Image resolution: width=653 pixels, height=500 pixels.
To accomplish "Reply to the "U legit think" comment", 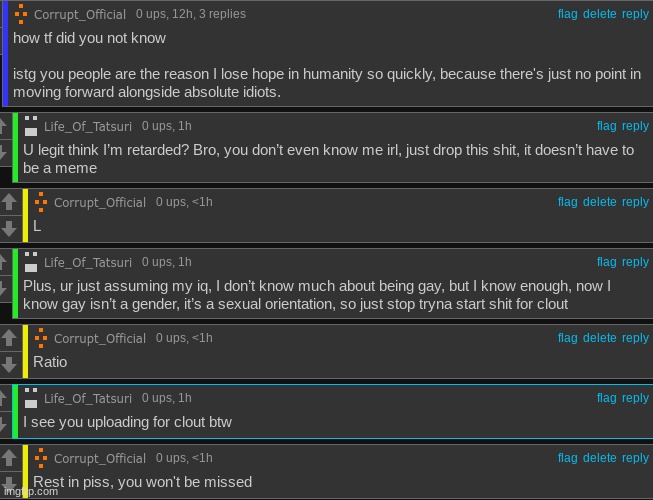I will (x=635, y=126).
